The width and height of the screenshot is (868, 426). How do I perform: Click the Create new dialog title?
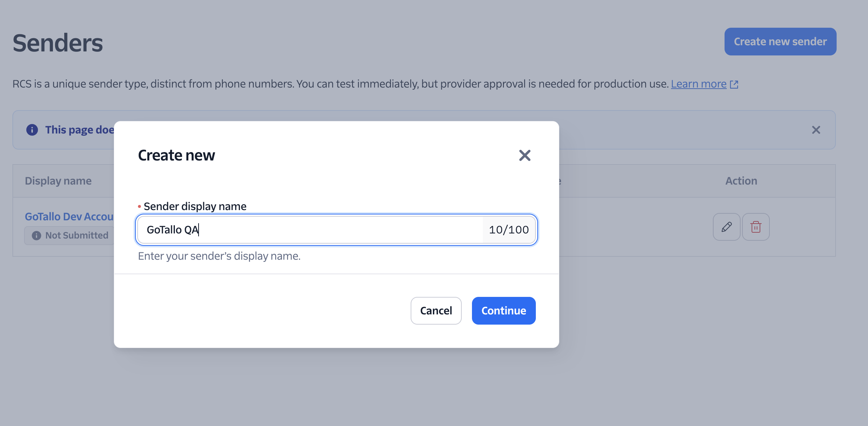coord(176,155)
